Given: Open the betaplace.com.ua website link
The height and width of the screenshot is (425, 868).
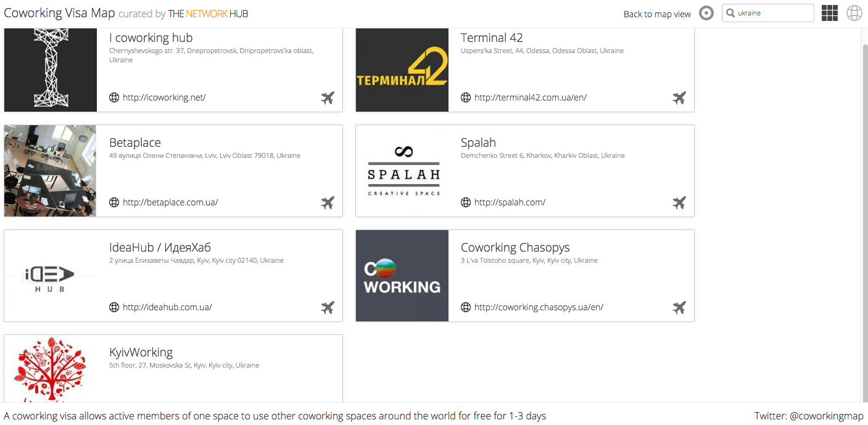Looking at the screenshot, I should click(x=170, y=202).
